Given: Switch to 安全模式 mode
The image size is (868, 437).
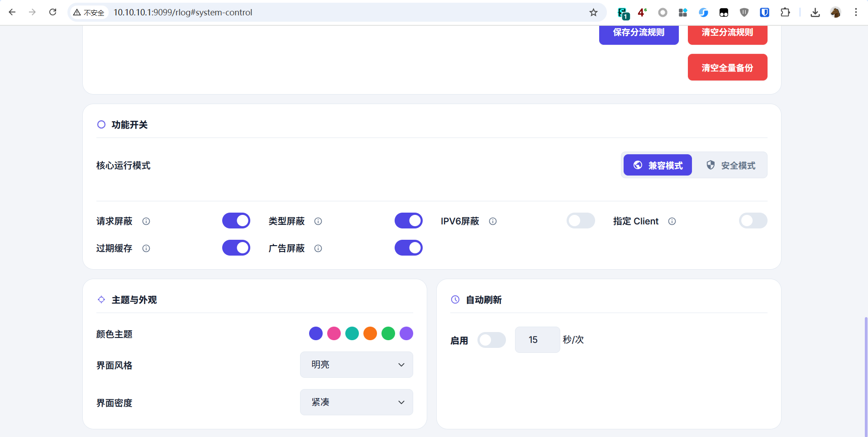Looking at the screenshot, I should click(731, 165).
